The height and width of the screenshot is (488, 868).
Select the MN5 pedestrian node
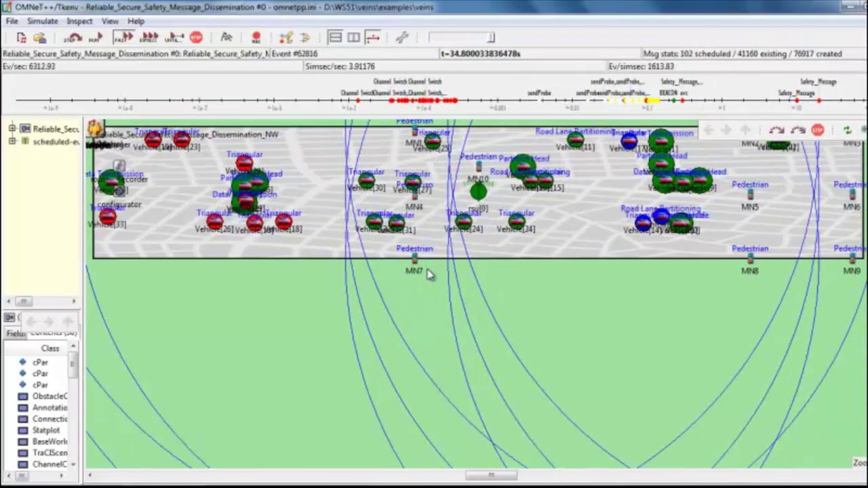click(x=750, y=195)
